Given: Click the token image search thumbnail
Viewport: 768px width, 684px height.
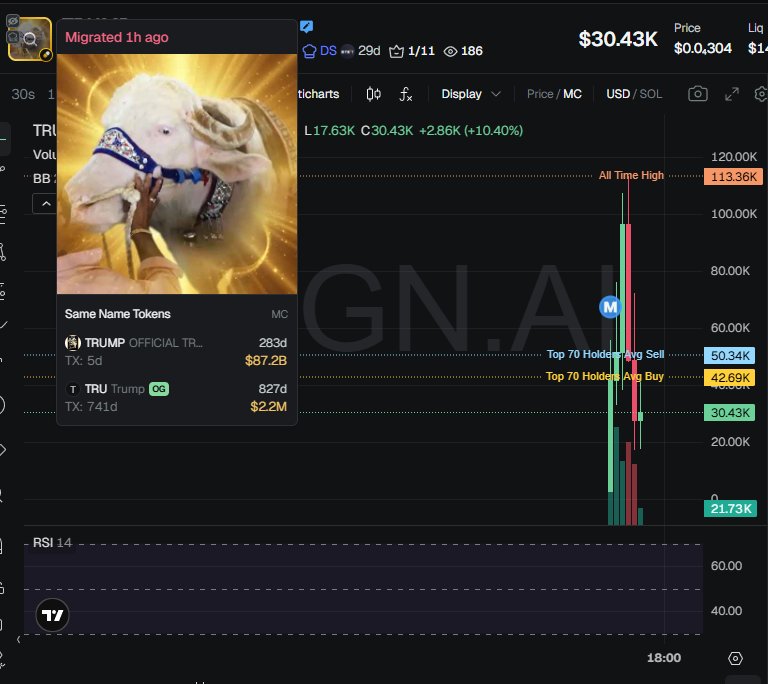Looking at the screenshot, I should [x=30, y=39].
